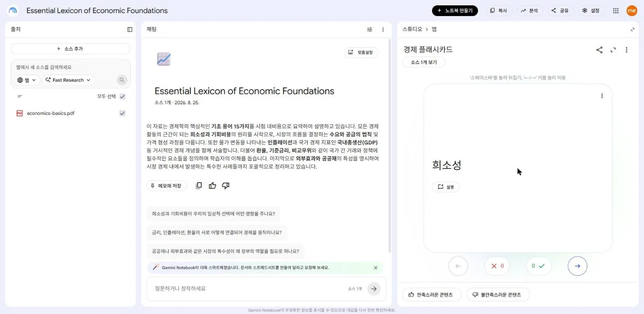Open the Fast Research mode dropdown
This screenshot has height=314, width=644.
[x=68, y=80]
